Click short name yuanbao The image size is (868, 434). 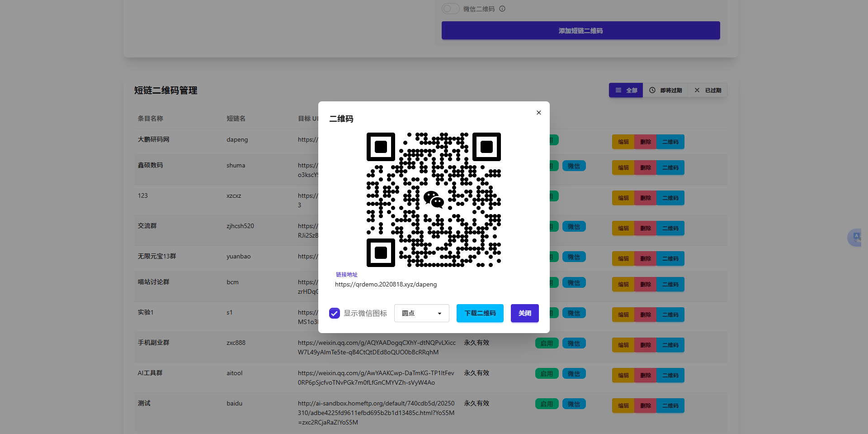238,256
